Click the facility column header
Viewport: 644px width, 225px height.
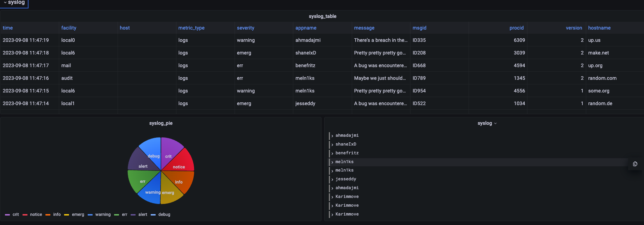click(x=69, y=28)
